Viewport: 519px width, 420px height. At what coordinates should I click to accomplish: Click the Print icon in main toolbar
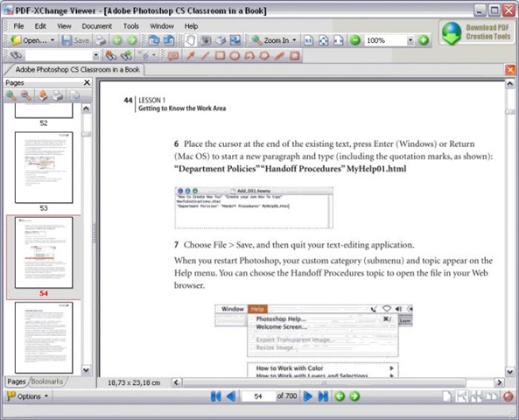(x=101, y=40)
